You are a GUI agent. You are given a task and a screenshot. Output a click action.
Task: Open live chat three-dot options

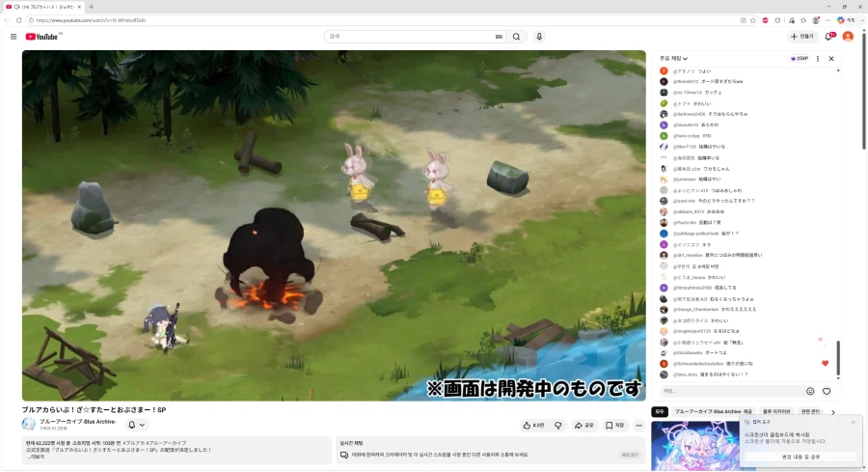tap(818, 58)
